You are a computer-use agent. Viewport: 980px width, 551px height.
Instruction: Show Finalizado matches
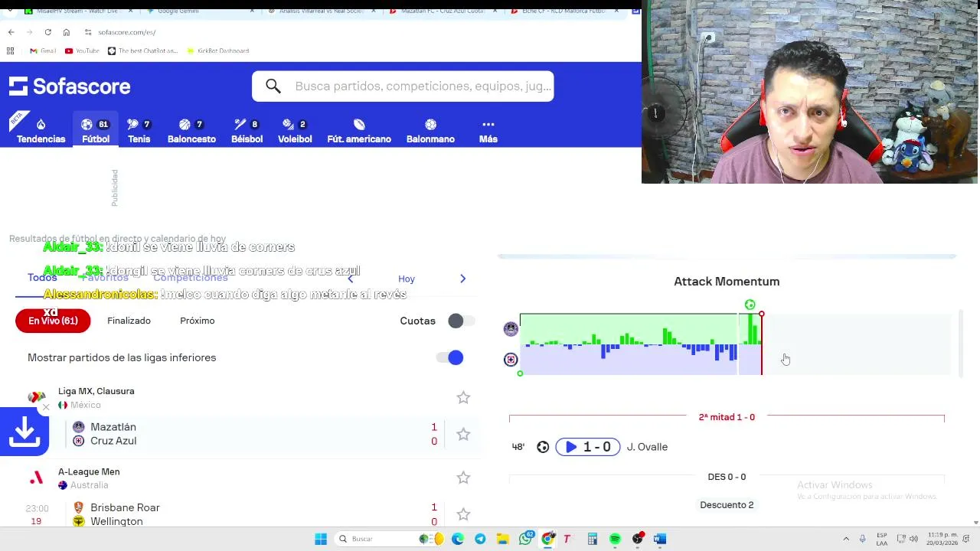click(x=129, y=321)
